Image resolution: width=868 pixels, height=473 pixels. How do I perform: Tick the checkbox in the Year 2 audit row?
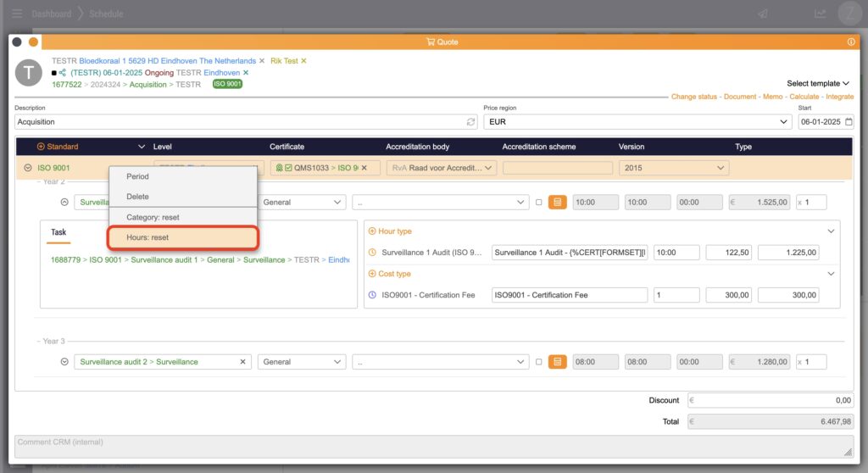coord(538,203)
